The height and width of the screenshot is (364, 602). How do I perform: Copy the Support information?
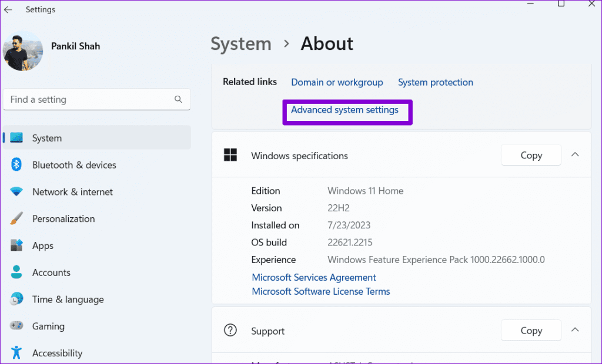(x=531, y=331)
